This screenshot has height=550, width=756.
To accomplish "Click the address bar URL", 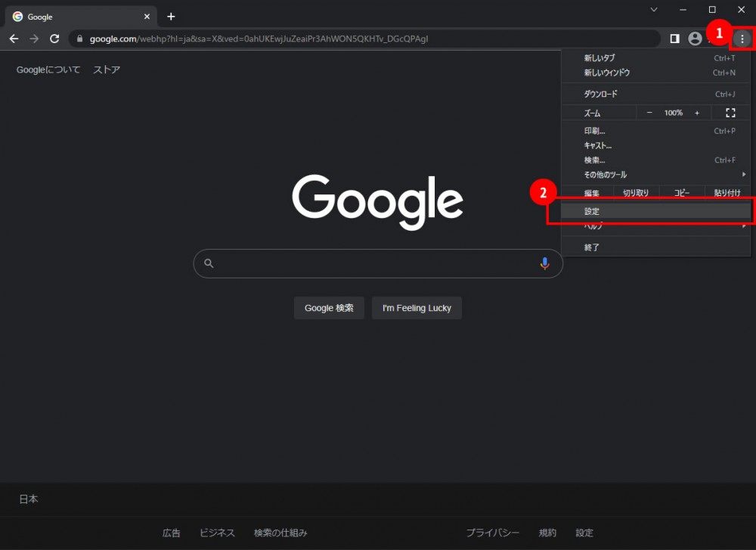I will [259, 39].
